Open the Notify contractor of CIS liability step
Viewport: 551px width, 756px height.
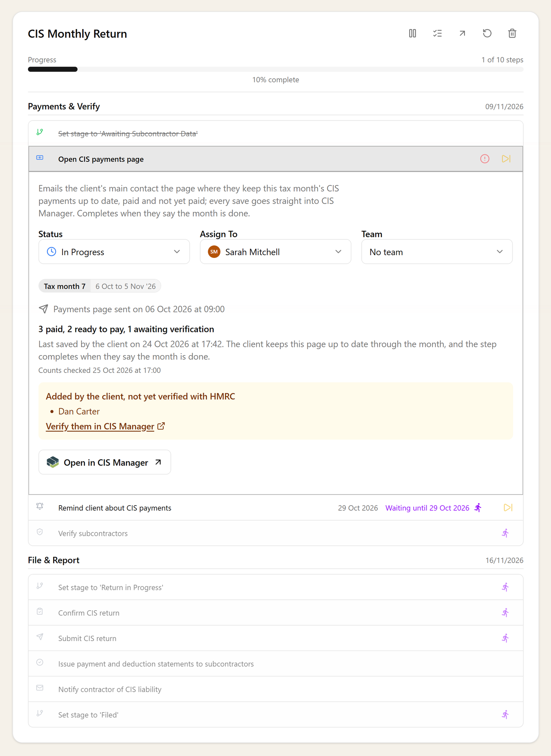click(x=275, y=689)
